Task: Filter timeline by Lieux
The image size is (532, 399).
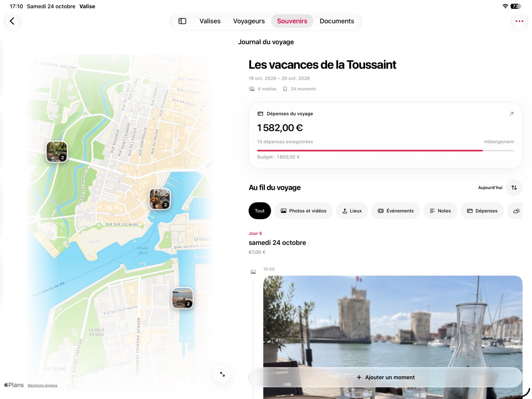Action: coord(352,211)
